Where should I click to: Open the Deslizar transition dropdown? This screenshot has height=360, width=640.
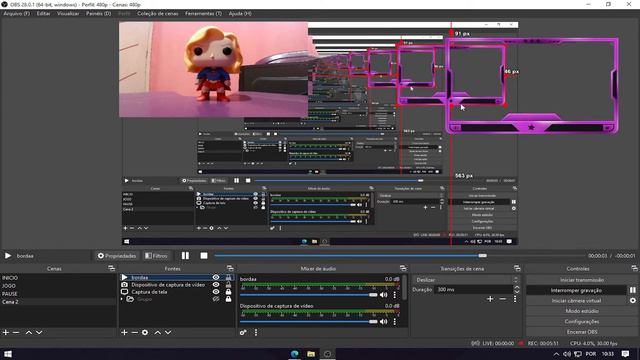pos(467,280)
